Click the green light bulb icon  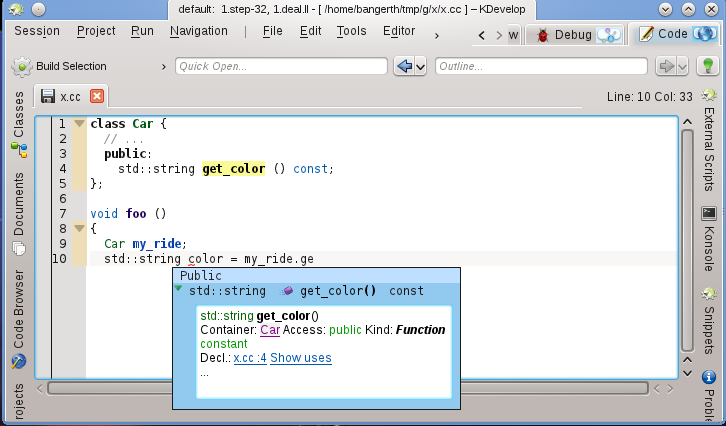point(708,66)
